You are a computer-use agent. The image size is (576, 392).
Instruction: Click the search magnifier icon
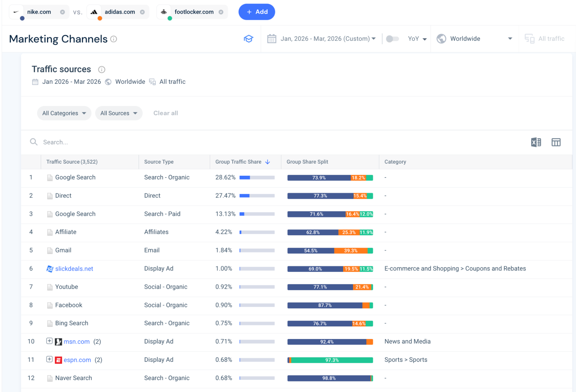click(34, 142)
